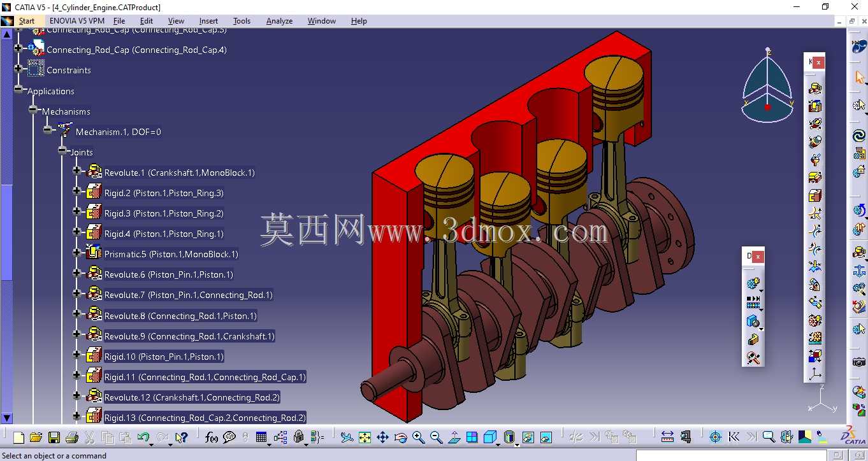Select Revolute.6 (Piston_Pin.1,Piston.1) joint

169,274
